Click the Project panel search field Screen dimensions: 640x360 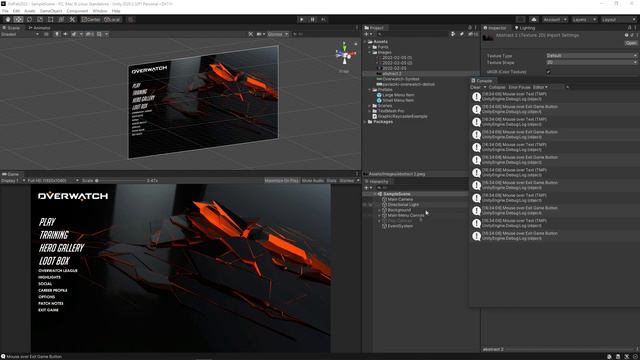(412, 34)
